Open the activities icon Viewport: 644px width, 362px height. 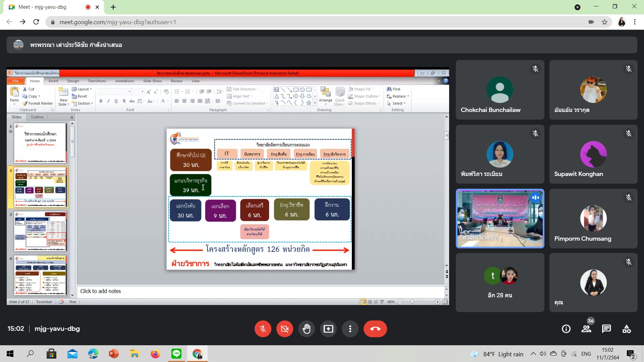click(x=627, y=329)
